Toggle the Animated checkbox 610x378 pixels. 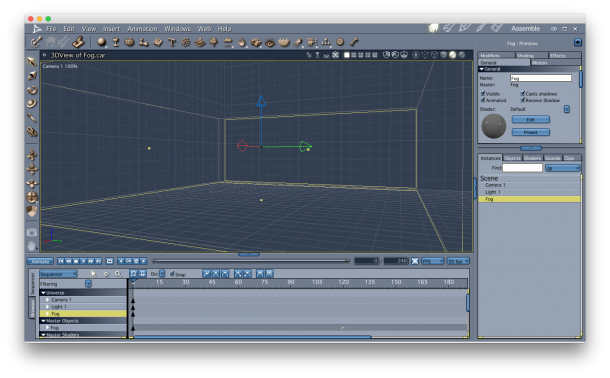(483, 100)
